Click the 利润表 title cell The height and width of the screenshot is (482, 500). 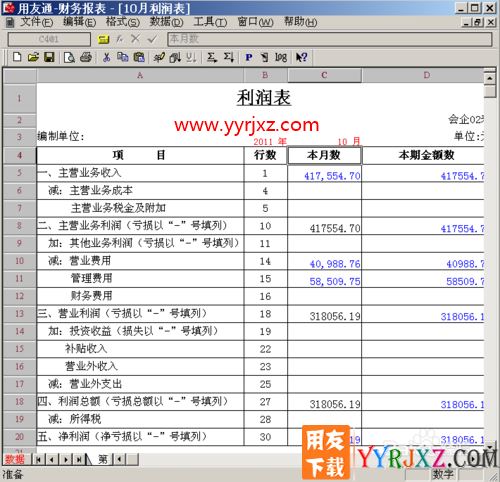pos(263,98)
